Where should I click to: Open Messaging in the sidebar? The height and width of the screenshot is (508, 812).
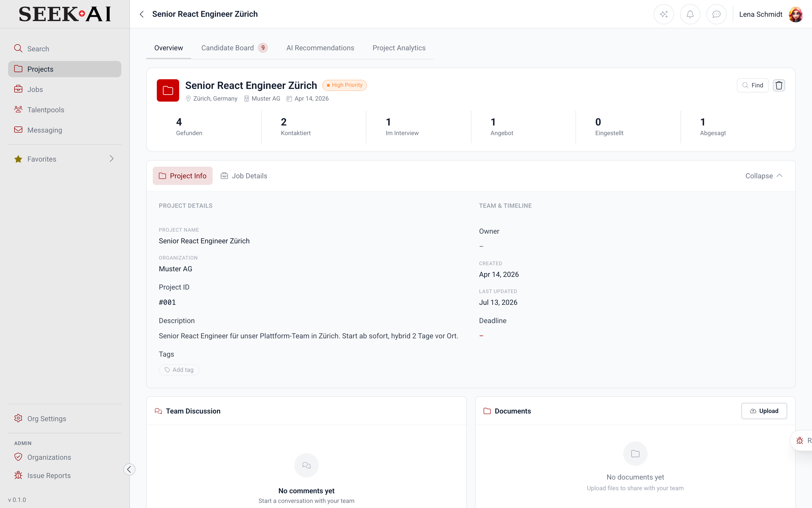64,130
